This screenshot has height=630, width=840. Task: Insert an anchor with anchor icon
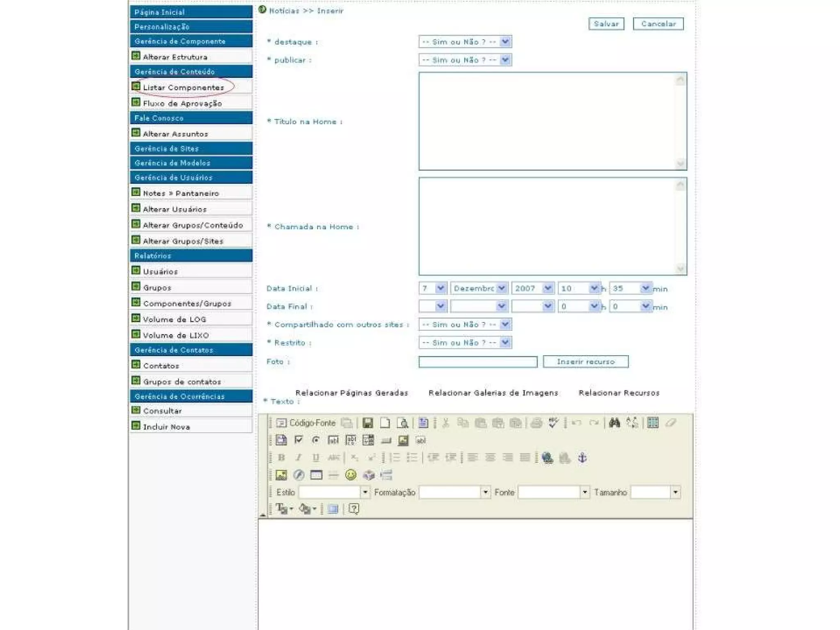pos(582,457)
